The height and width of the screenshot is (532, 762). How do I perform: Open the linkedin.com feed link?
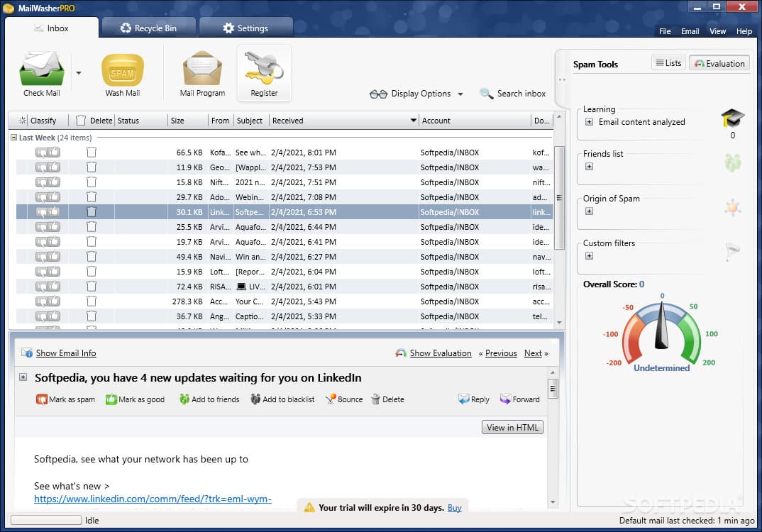click(153, 499)
